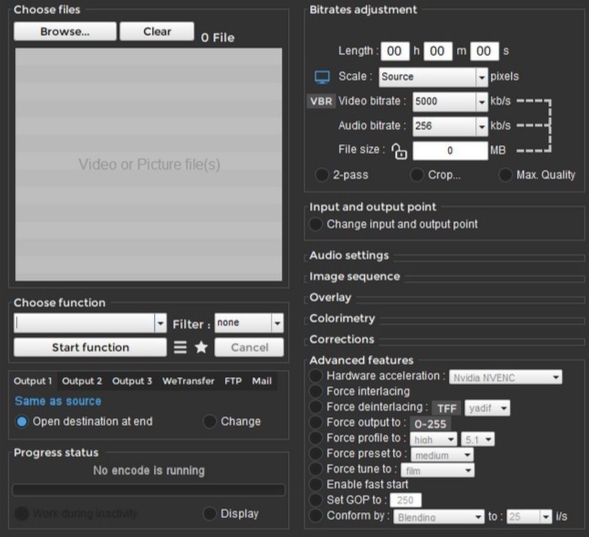589x537 pixels.
Task: Select the Change destination option
Action: point(209,421)
